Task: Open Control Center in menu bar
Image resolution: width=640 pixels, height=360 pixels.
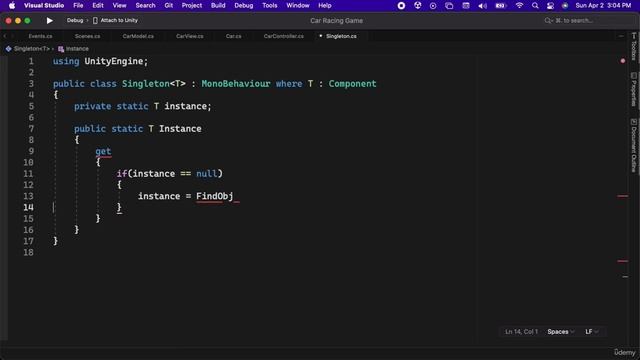Action: (x=550, y=5)
